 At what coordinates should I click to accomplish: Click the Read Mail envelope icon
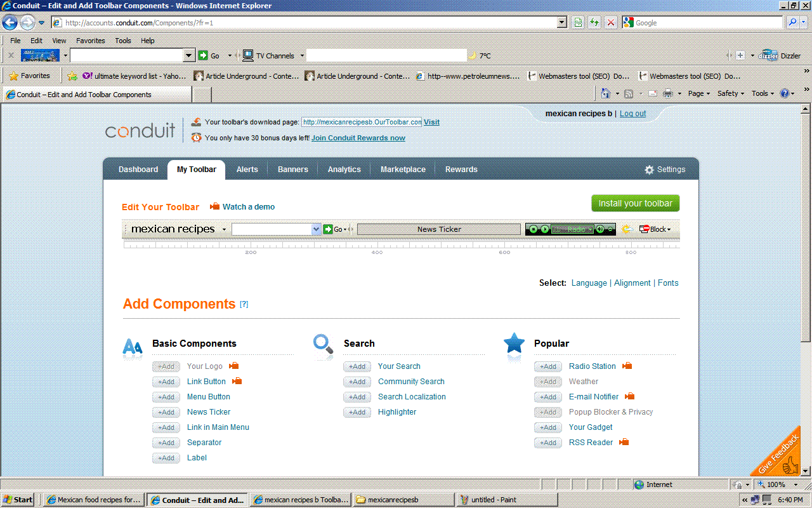[653, 93]
